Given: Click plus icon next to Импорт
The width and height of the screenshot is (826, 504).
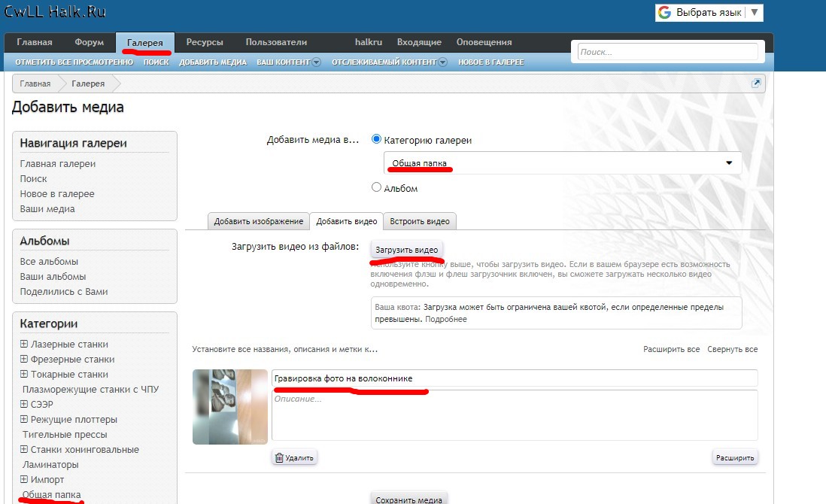Looking at the screenshot, I should [24, 480].
